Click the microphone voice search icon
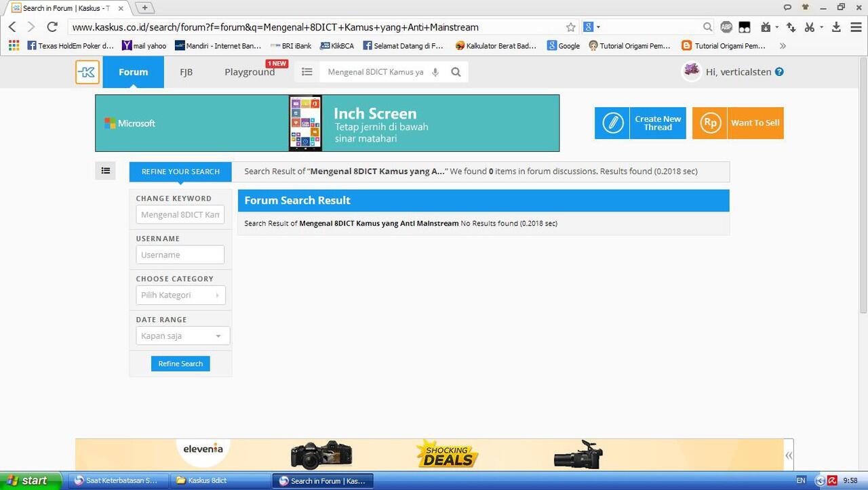Image resolution: width=868 pixels, height=490 pixels. tap(435, 72)
